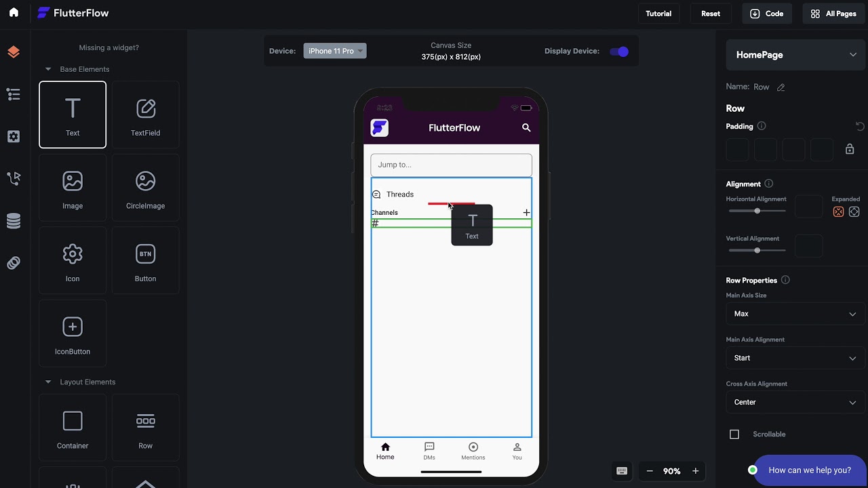Screen dimensions: 868x488
Task: Select the Image widget element
Action: (73, 188)
